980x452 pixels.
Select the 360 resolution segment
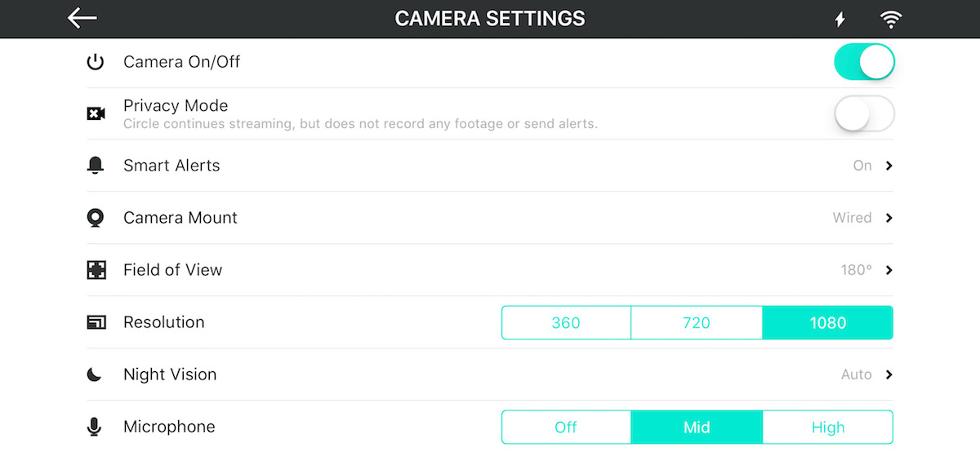point(566,322)
